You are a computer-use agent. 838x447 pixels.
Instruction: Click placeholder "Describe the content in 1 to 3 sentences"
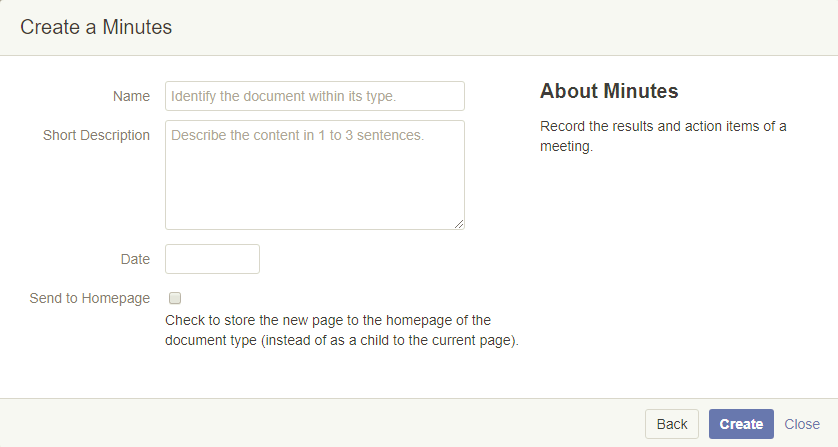(298, 135)
